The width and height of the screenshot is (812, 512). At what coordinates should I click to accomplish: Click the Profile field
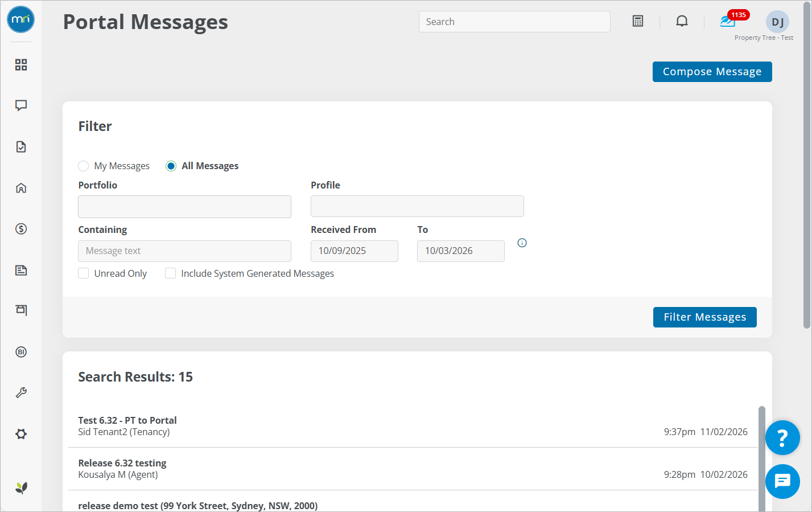click(x=417, y=206)
